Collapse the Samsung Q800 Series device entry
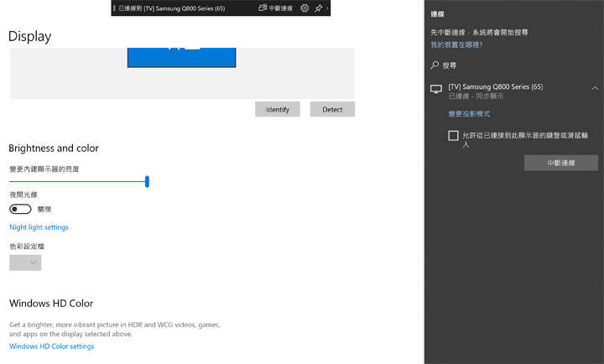 (x=595, y=88)
